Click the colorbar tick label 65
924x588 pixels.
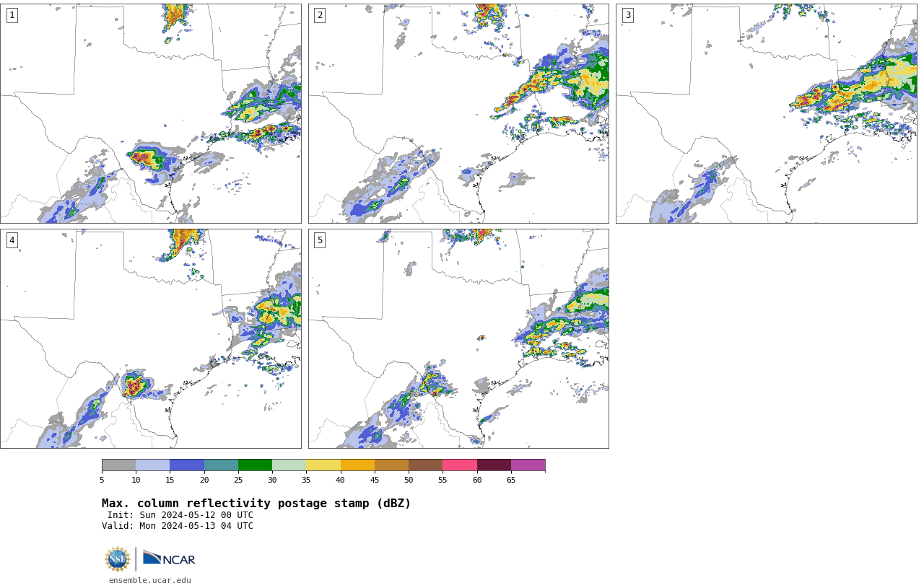click(x=511, y=480)
